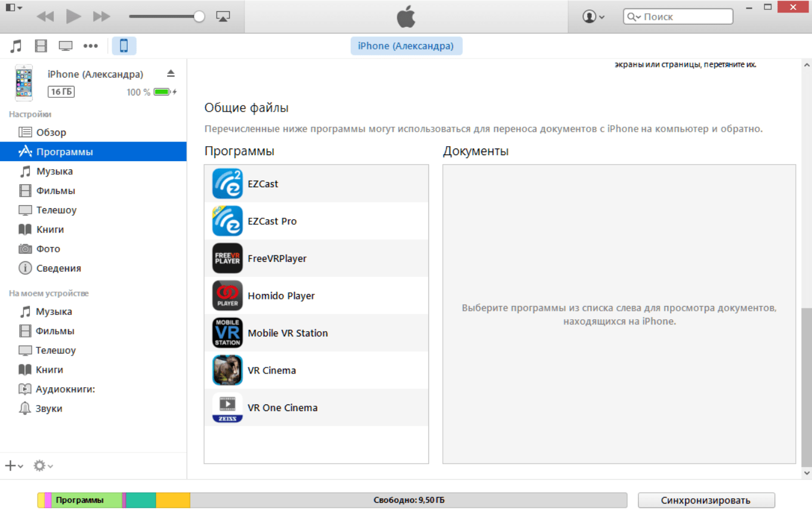Click the VR One Cinema Zeiss icon

pos(227,407)
